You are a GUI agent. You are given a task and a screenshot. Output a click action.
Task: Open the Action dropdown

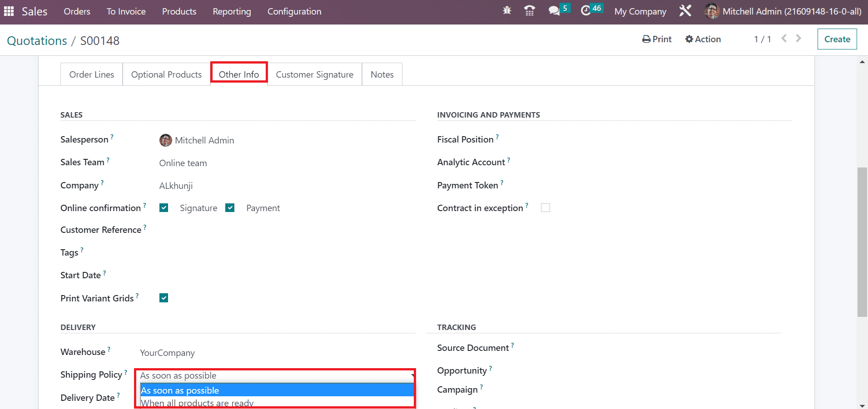[703, 39]
